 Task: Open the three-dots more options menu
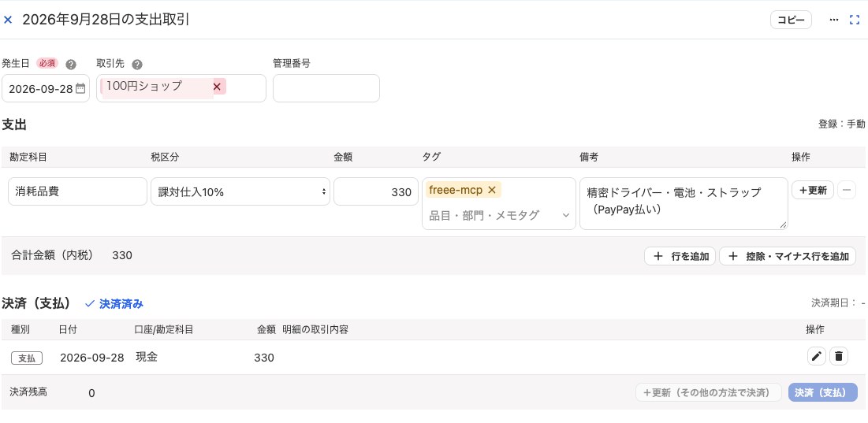click(833, 20)
